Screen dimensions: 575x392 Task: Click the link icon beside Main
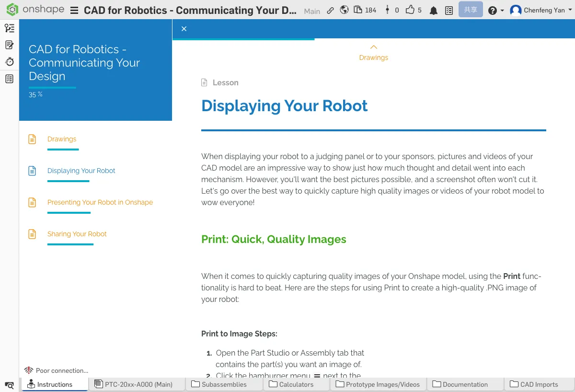point(330,10)
